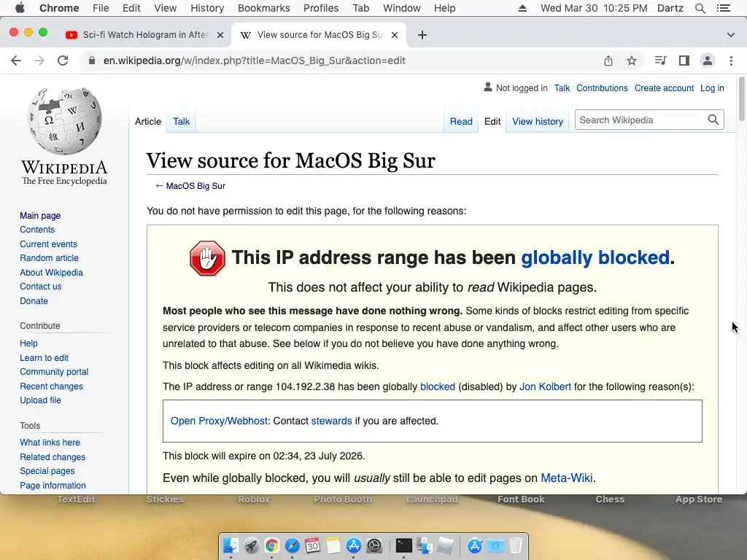Click the eject icon in the menu bar

522,8
